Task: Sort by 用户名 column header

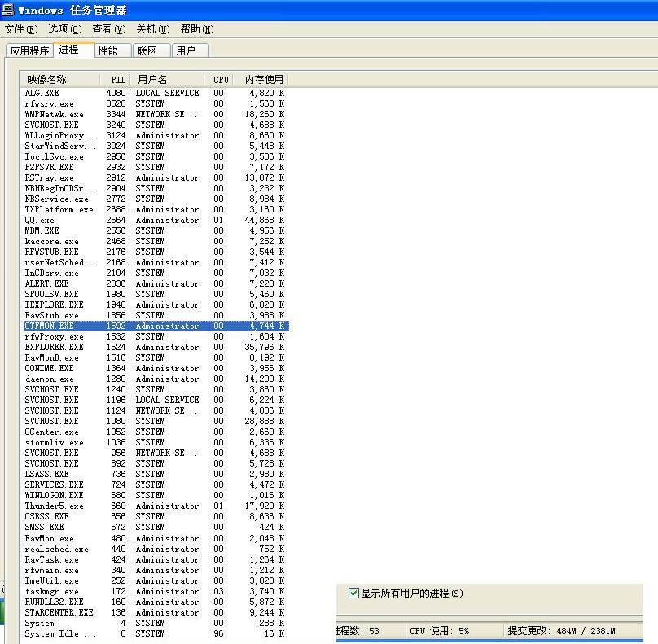Action: click(167, 79)
